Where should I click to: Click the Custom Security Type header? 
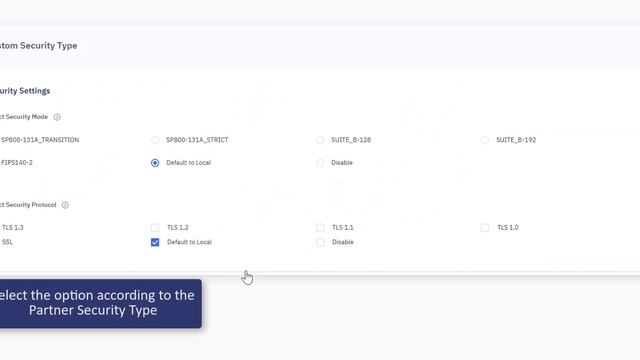pos(38,46)
